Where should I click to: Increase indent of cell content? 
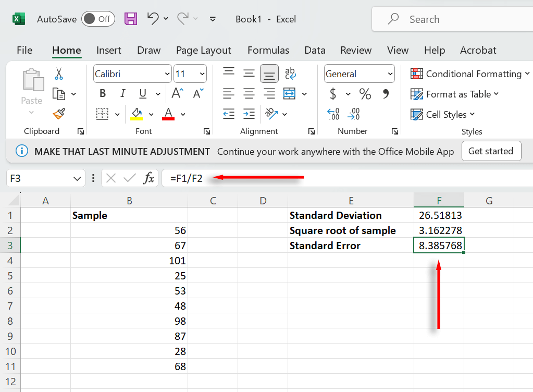coord(249,114)
